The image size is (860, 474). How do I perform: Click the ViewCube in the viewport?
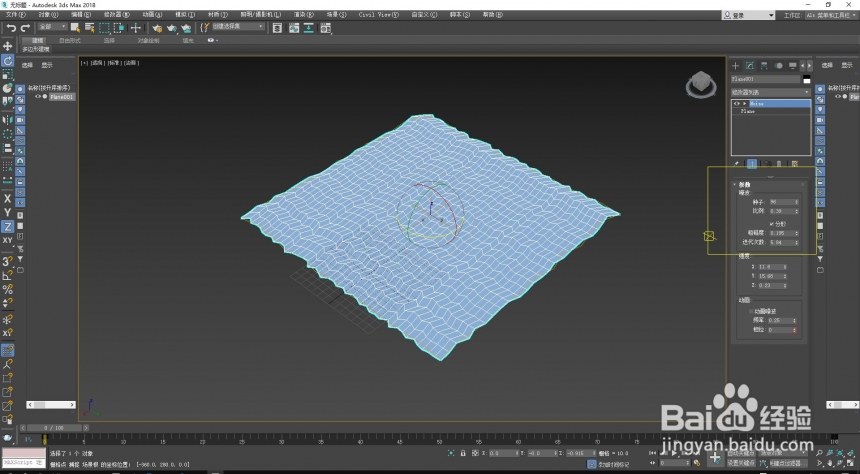point(700,84)
